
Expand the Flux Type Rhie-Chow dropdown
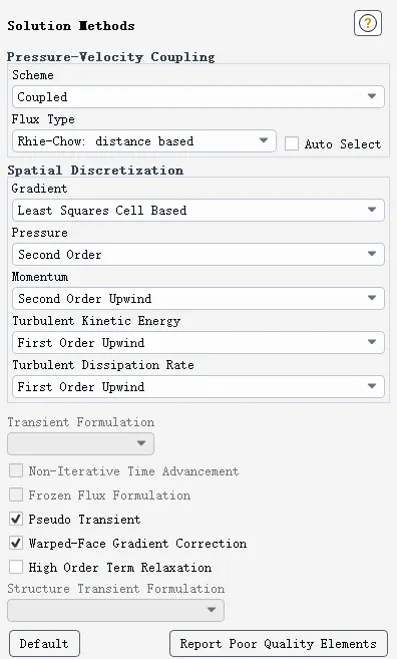pyautogui.click(x=144, y=141)
